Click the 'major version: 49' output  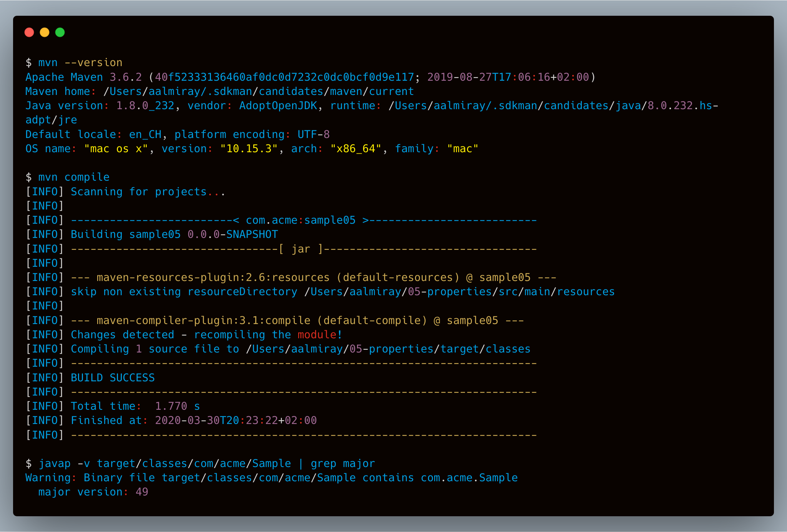coord(93,492)
